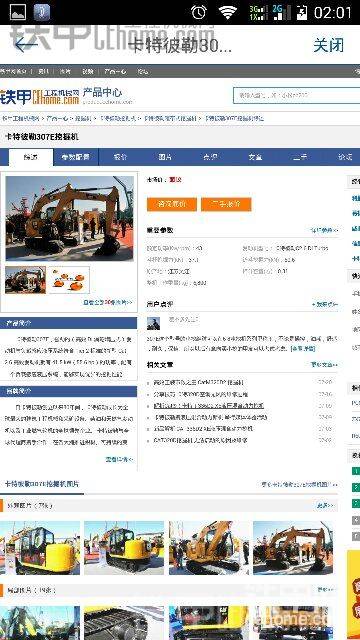The height and width of the screenshot is (640, 360).
Task: Open the first exterior photo with the yellow cab
Action: 40,548
